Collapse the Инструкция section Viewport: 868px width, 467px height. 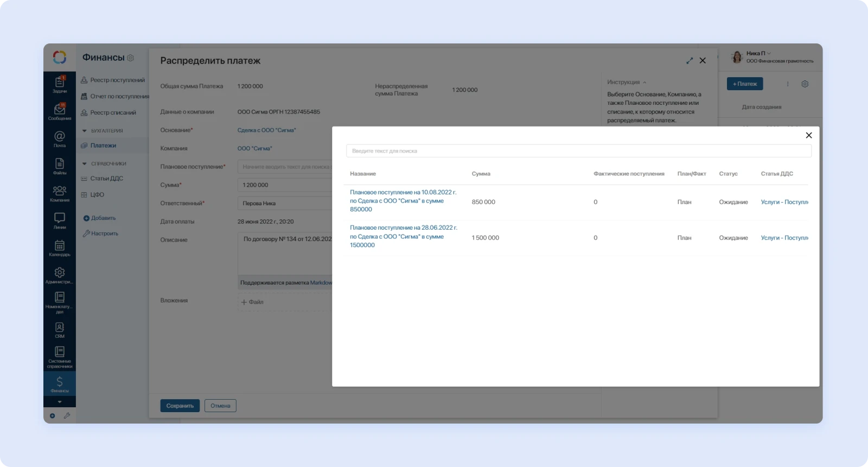click(644, 83)
